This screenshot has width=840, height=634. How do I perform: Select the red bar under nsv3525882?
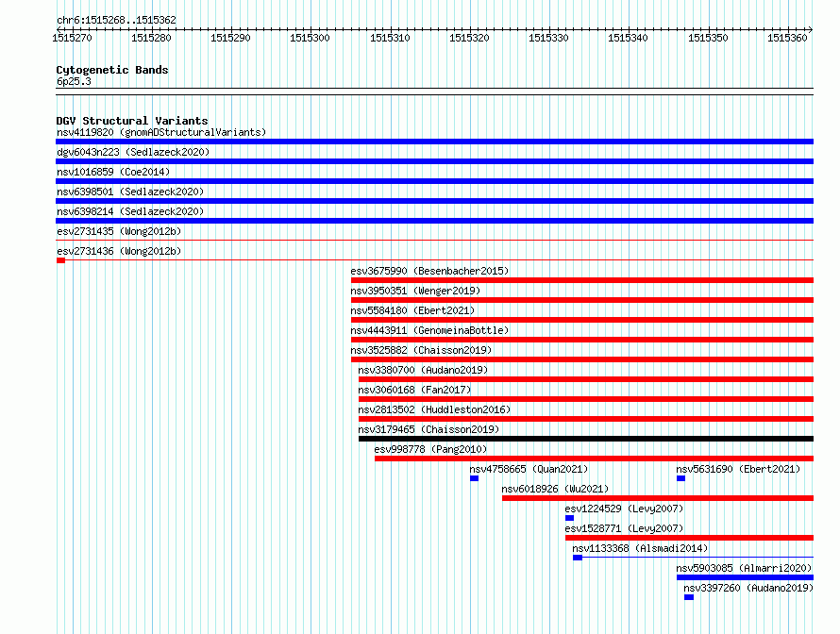(582, 359)
